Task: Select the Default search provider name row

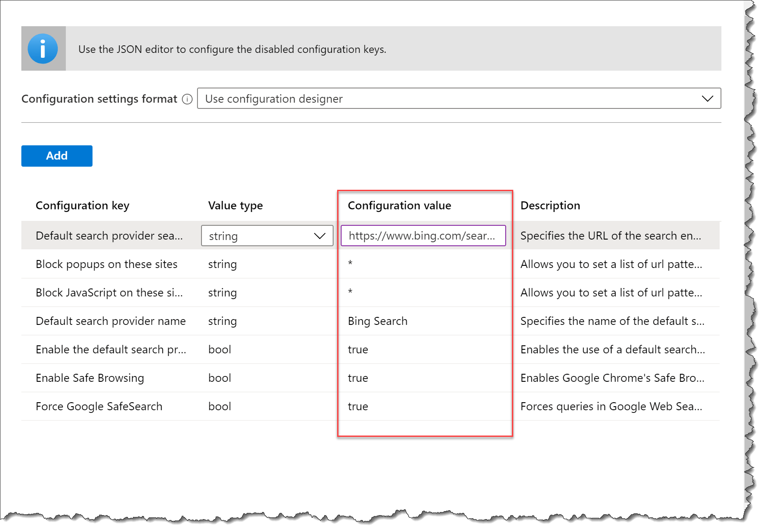Action: [110, 321]
